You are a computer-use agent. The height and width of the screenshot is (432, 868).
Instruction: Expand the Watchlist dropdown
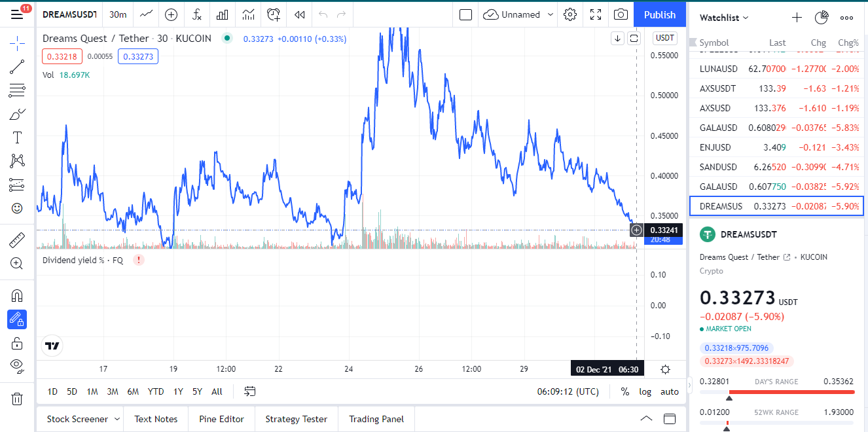coord(724,18)
